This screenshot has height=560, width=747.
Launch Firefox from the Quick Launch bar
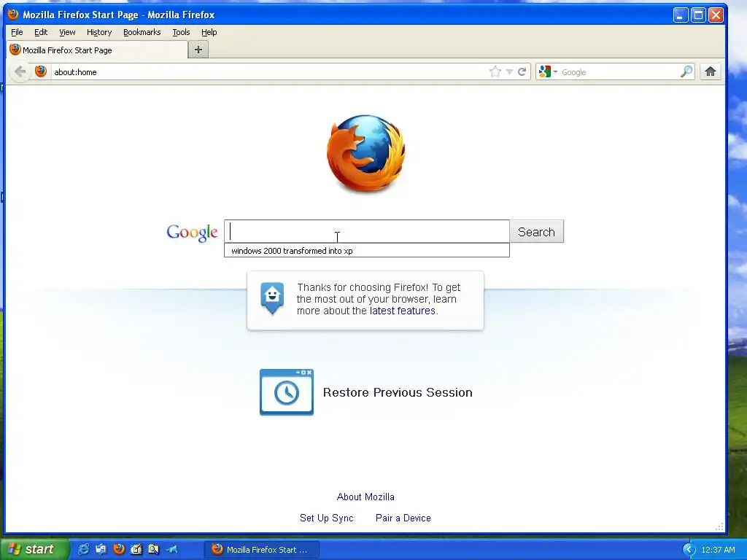point(119,549)
